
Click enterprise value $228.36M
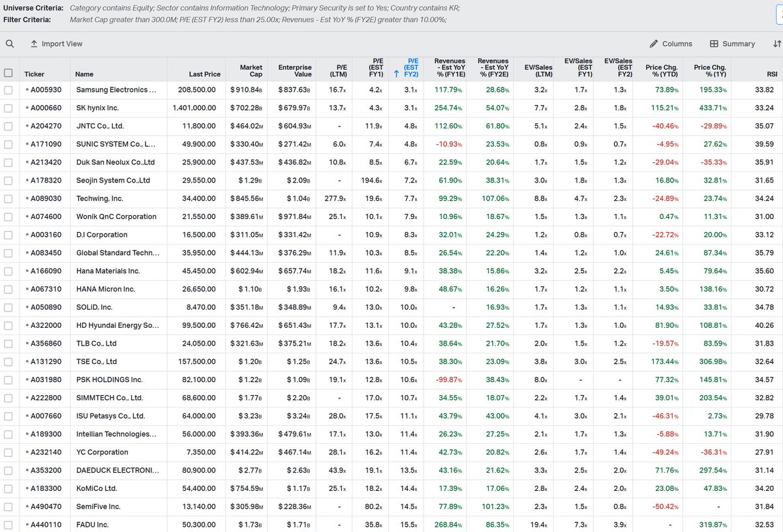[x=294, y=507]
